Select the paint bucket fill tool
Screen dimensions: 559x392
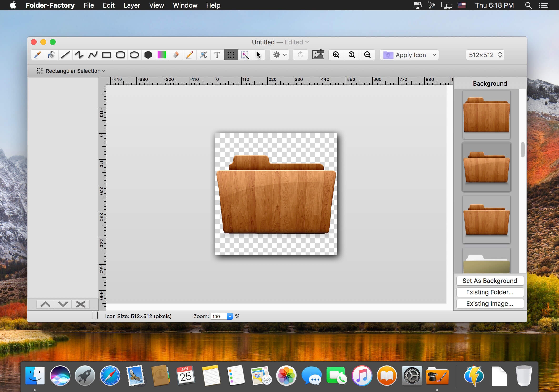51,55
